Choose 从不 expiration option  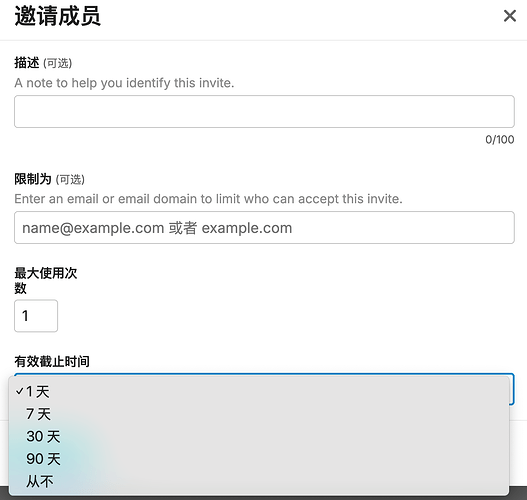click(x=259, y=482)
